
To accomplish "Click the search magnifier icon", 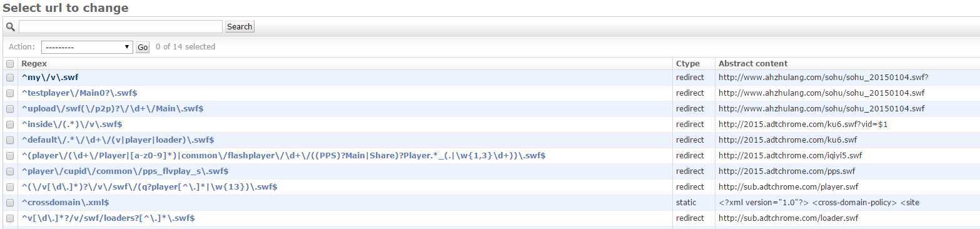I will (10, 27).
